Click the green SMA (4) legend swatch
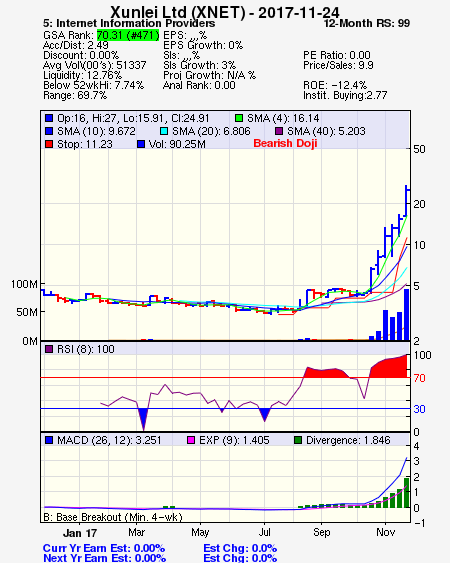This screenshot has width=450, height=563. [x=239, y=118]
